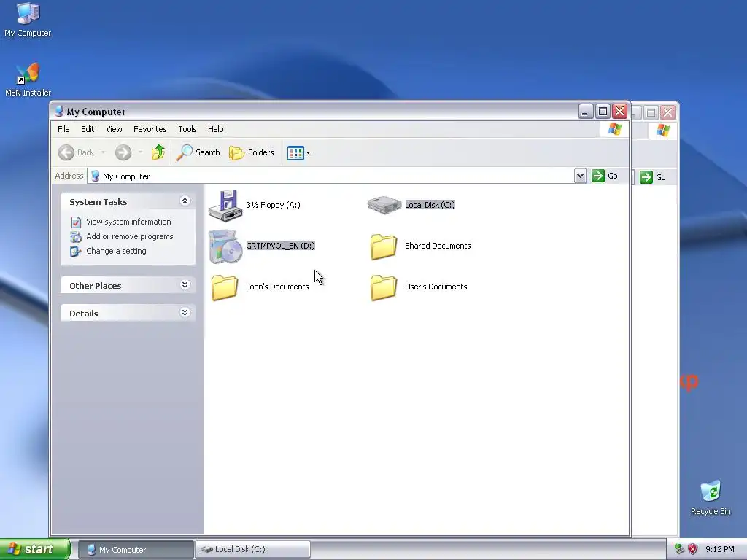
Task: Expand the Address bar dropdown
Action: pyautogui.click(x=580, y=176)
